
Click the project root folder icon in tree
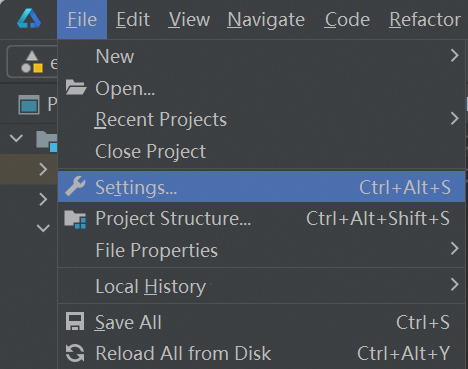click(47, 141)
